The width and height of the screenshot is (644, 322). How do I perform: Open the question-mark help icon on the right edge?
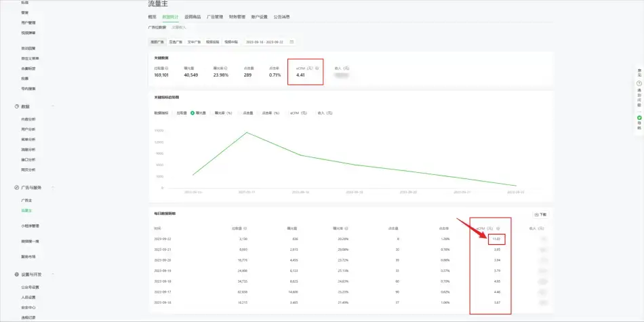pyautogui.click(x=639, y=83)
